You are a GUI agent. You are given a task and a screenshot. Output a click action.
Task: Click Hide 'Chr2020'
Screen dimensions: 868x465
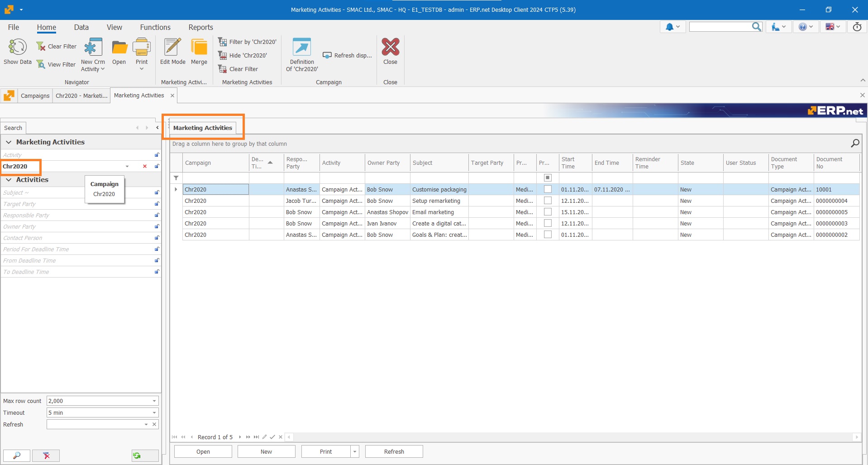(243, 55)
